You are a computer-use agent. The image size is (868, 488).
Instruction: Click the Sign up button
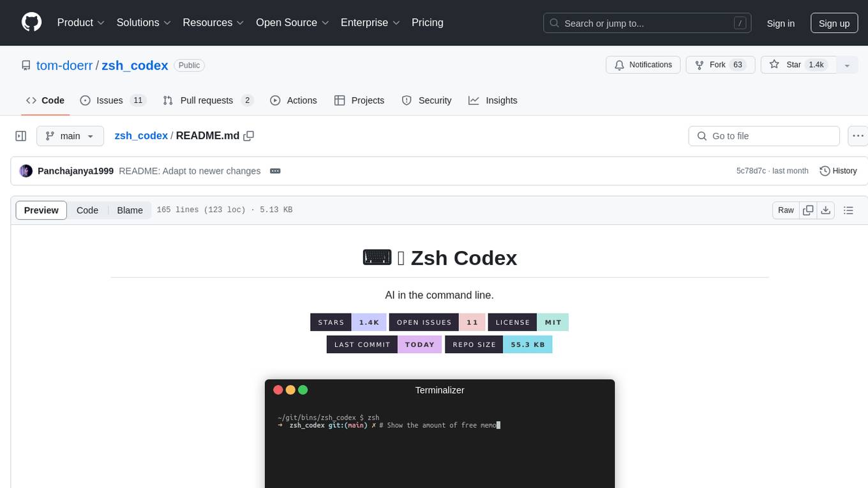[x=834, y=23]
